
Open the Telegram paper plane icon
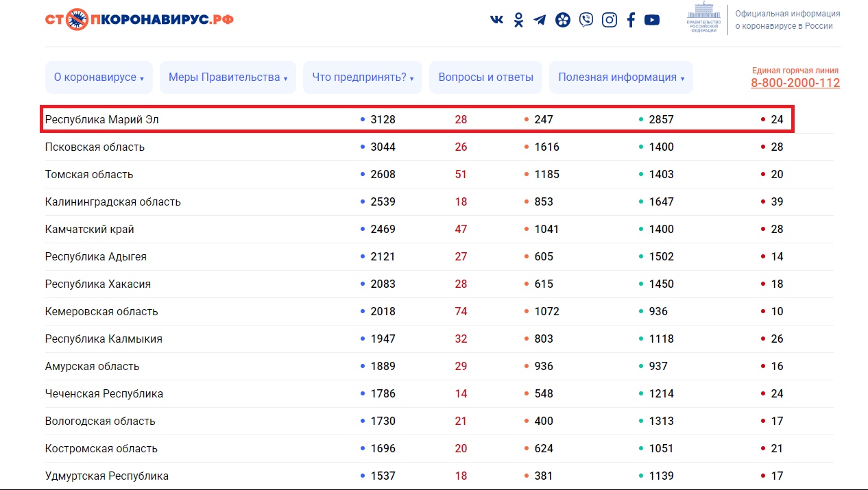pyautogui.click(x=540, y=20)
